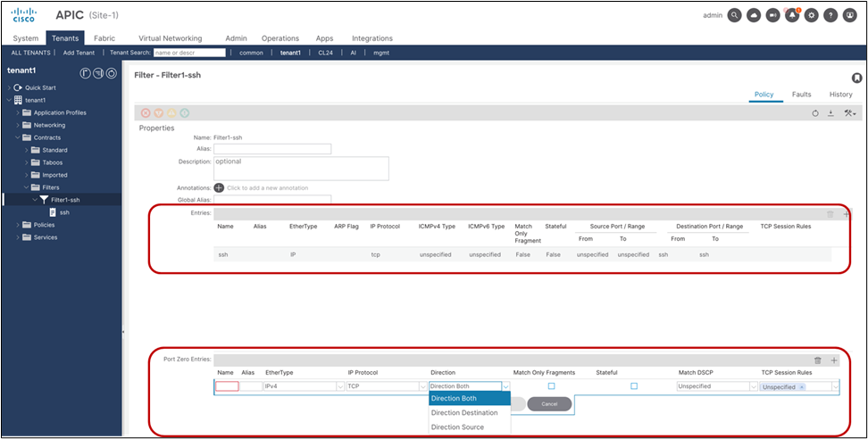Open the Direction Both combo box
Image resolution: width=868 pixels, height=439 pixels.
[470, 386]
